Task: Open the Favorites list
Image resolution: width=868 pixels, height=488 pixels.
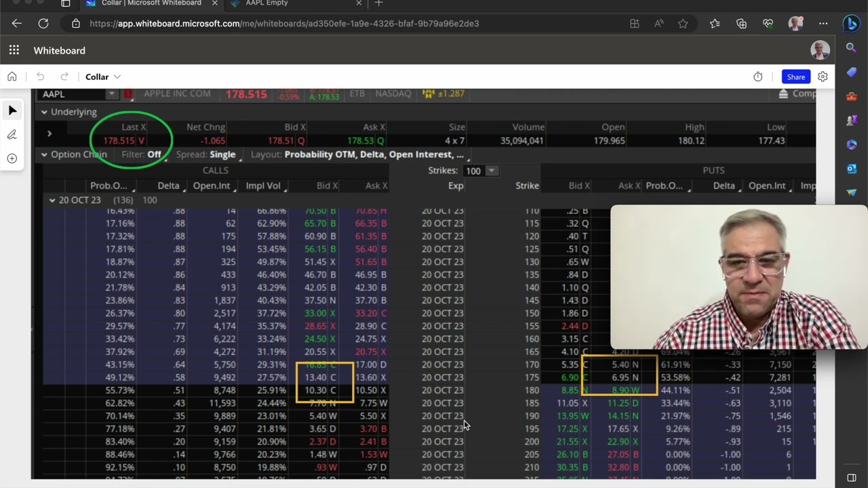Action: 715,24
